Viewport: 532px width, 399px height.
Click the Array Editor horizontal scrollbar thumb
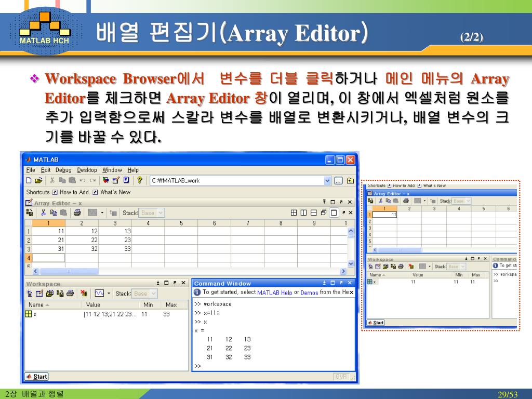coord(70,271)
